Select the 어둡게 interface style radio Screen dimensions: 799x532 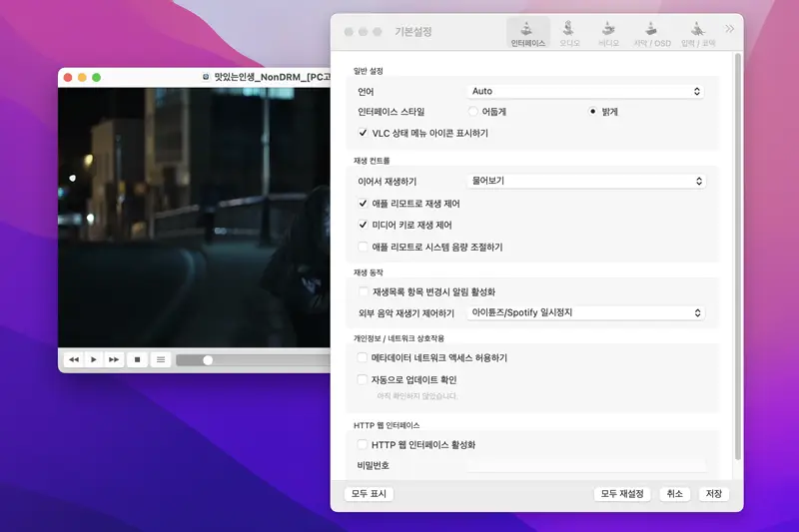pos(473,112)
